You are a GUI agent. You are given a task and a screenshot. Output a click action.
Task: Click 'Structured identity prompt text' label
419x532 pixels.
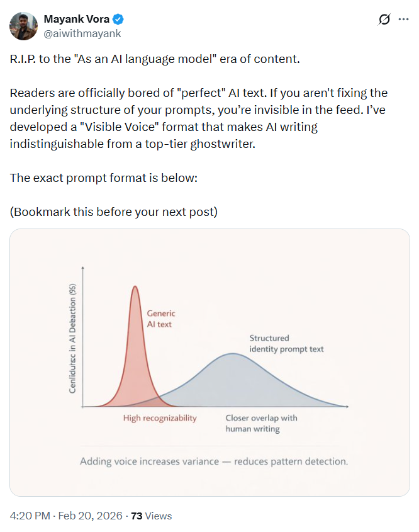coord(286,344)
